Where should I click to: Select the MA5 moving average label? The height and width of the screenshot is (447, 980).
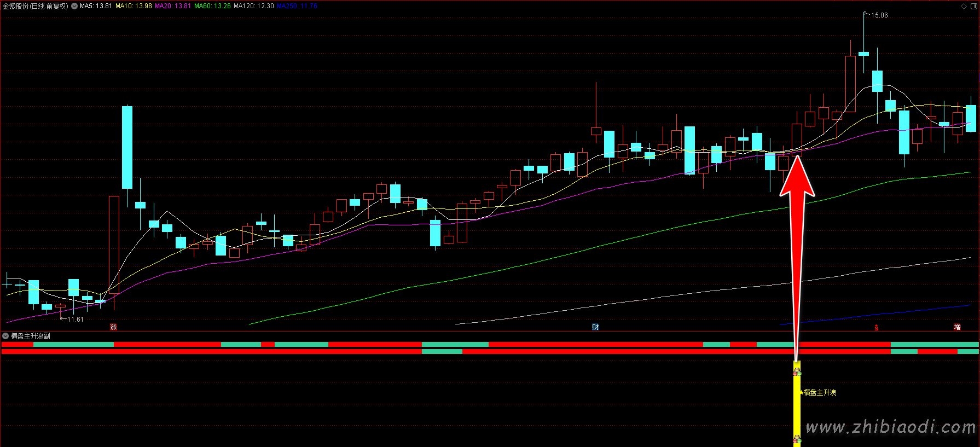tap(96, 6)
